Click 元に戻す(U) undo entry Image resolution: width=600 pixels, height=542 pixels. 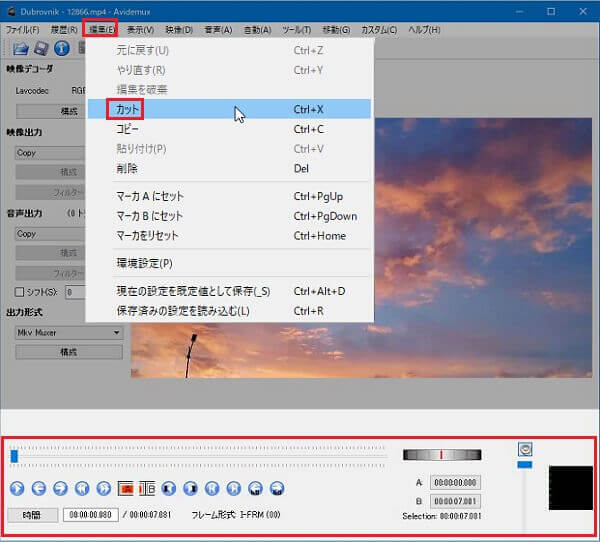229,51
